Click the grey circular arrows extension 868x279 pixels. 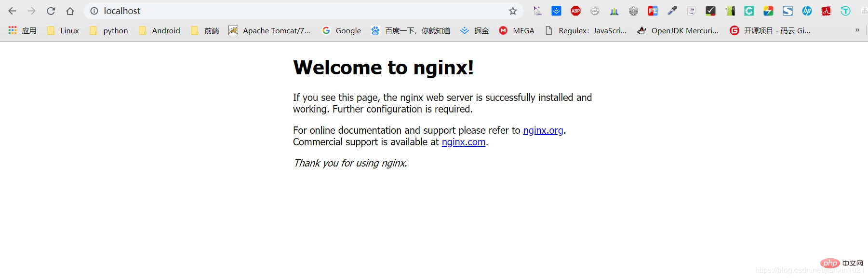click(x=595, y=11)
